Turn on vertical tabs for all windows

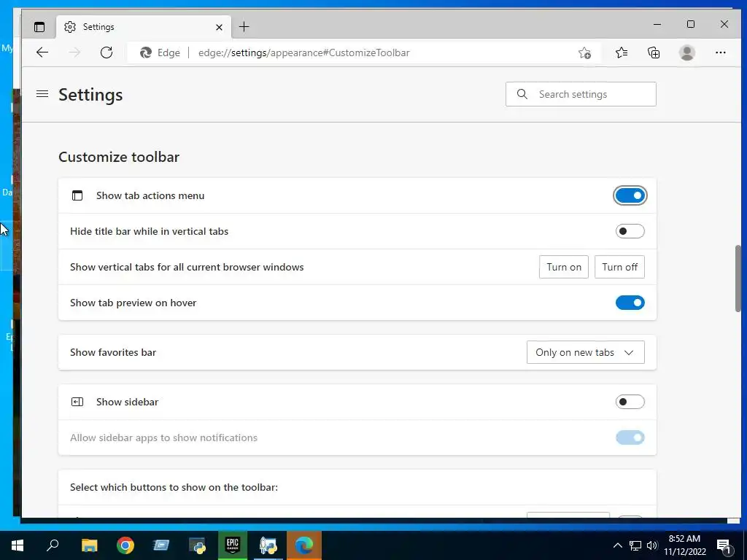(564, 267)
